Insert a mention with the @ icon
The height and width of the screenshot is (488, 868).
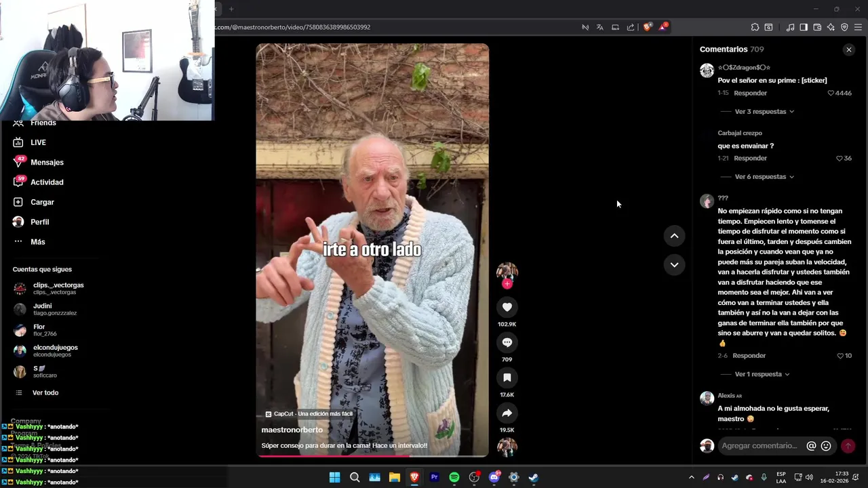811,446
